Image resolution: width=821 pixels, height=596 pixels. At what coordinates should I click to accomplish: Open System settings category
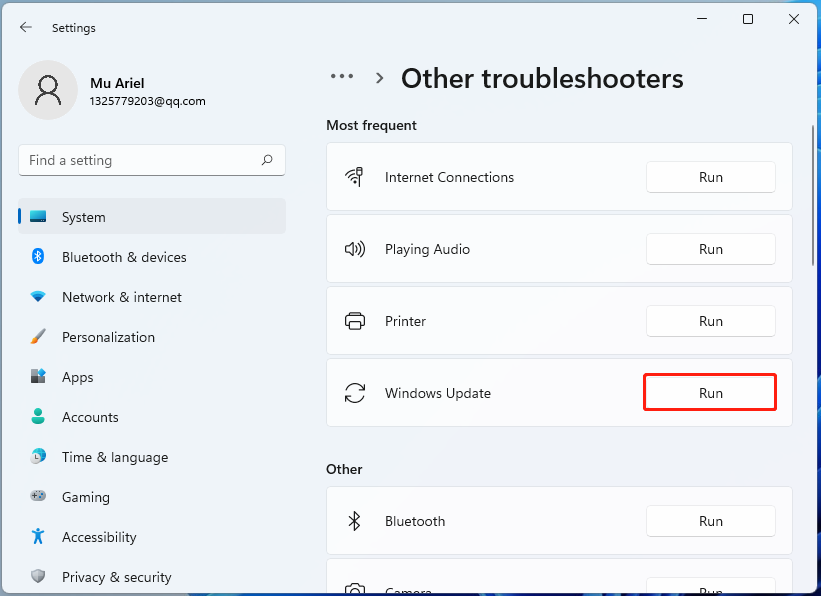[152, 216]
